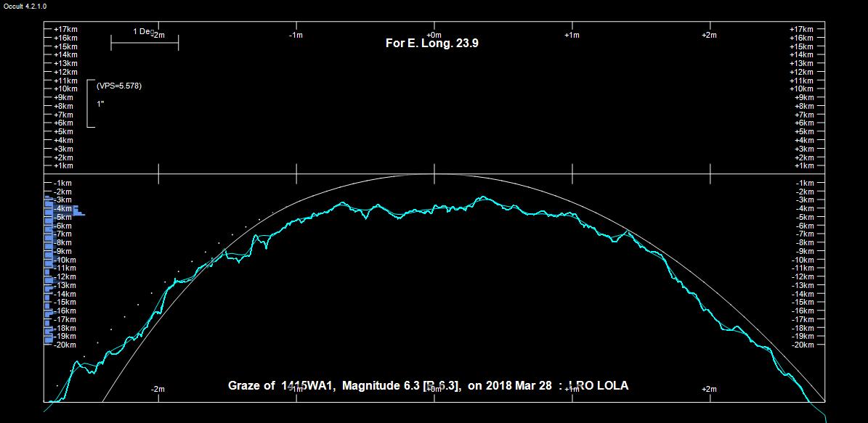Click the white limb curve's peak at center
The height and width of the screenshot is (423, 868).
click(434, 174)
